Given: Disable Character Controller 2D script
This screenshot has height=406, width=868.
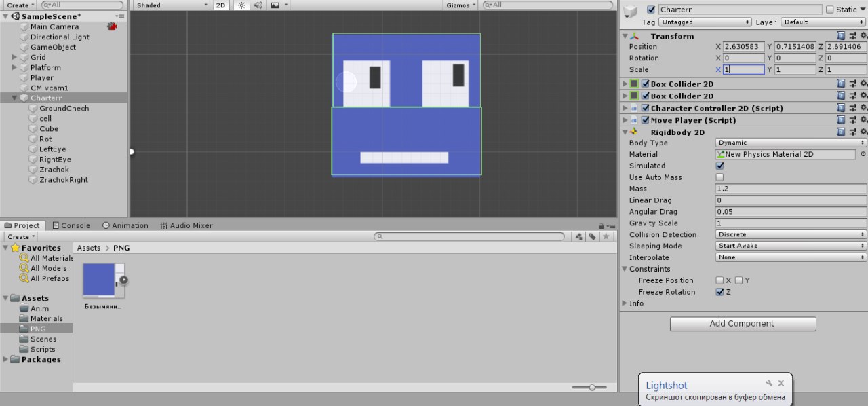Looking at the screenshot, I should (646, 109).
